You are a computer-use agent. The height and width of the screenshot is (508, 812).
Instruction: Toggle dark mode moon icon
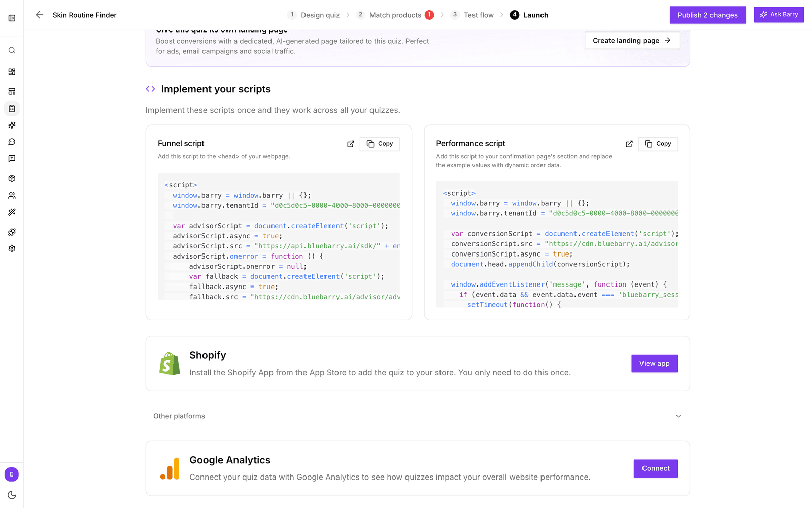pos(12,495)
